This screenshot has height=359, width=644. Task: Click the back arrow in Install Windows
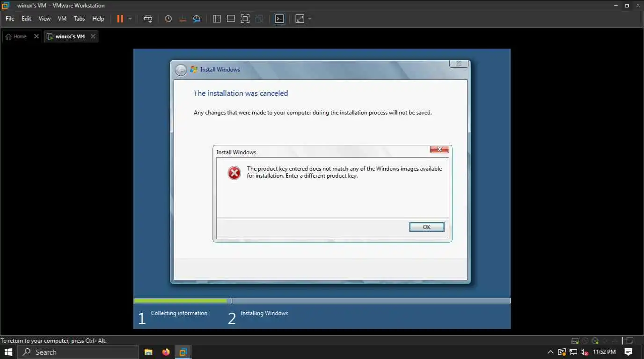[181, 70]
